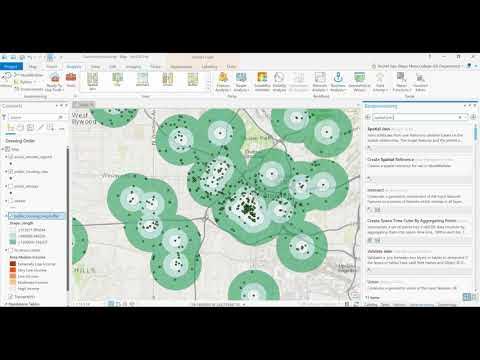480x360 pixels.
Task: Click the Extremely Low Income swatch
Action: pyautogui.click(x=13, y=264)
